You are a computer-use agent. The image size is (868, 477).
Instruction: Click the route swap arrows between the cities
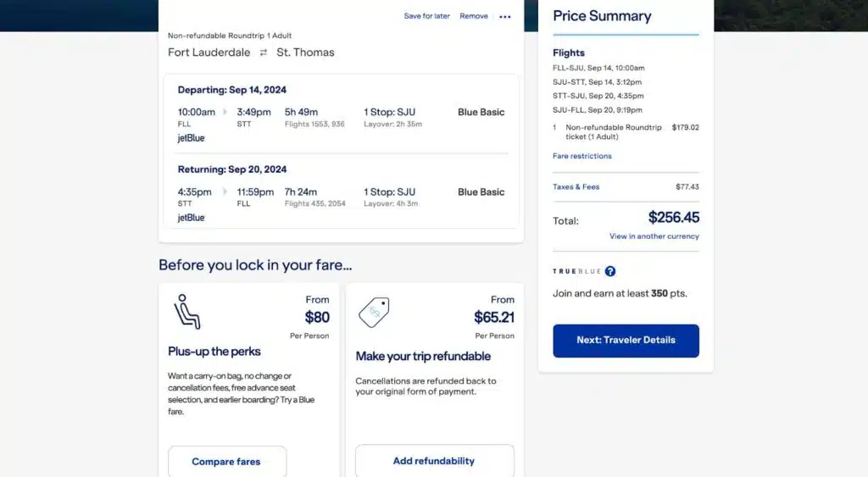(x=264, y=53)
